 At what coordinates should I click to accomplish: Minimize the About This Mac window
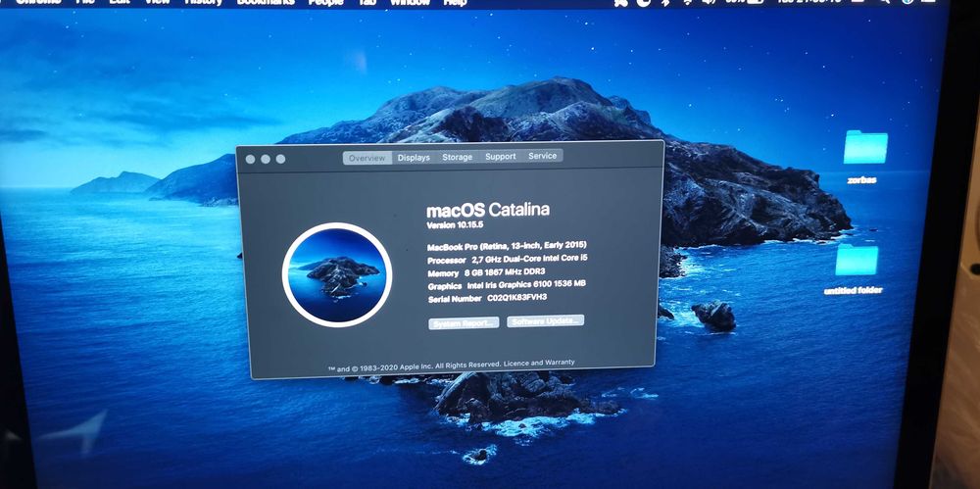266,160
